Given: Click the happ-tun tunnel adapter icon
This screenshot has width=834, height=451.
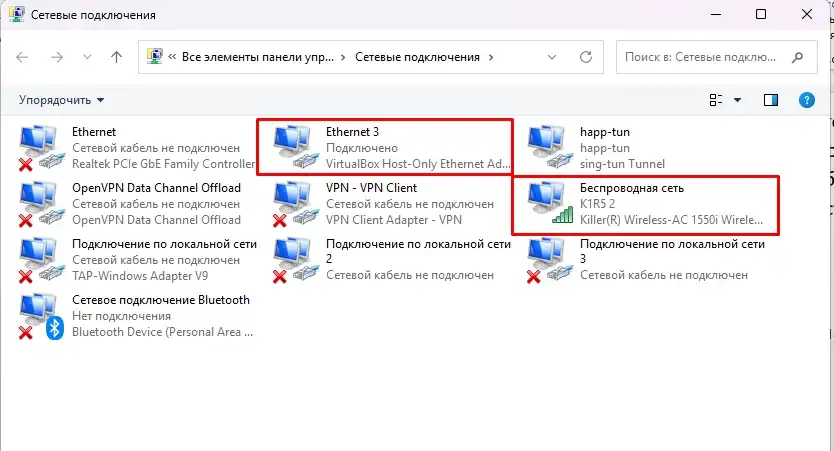Looking at the screenshot, I should tap(547, 148).
